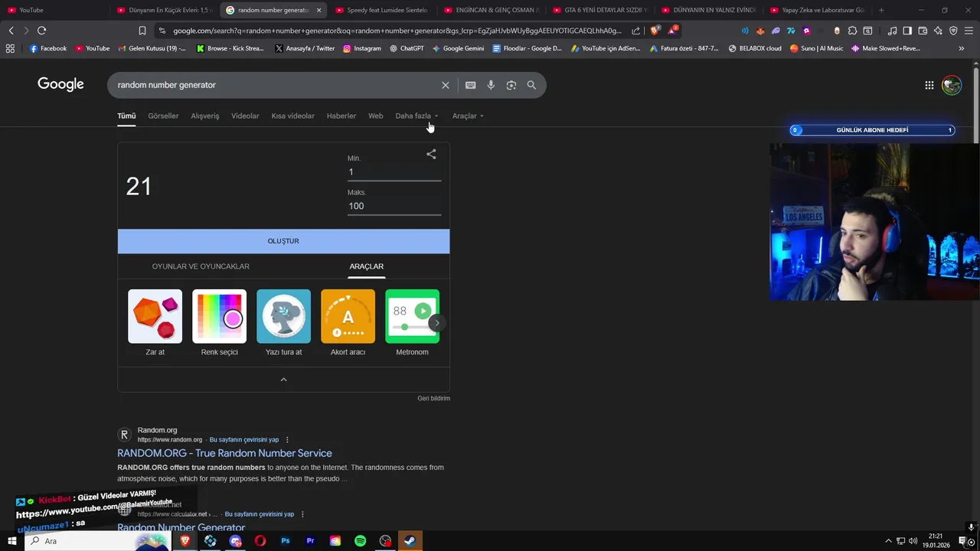This screenshot has width=980, height=551.
Task: Close the random number generator tab
Action: click(x=318, y=10)
